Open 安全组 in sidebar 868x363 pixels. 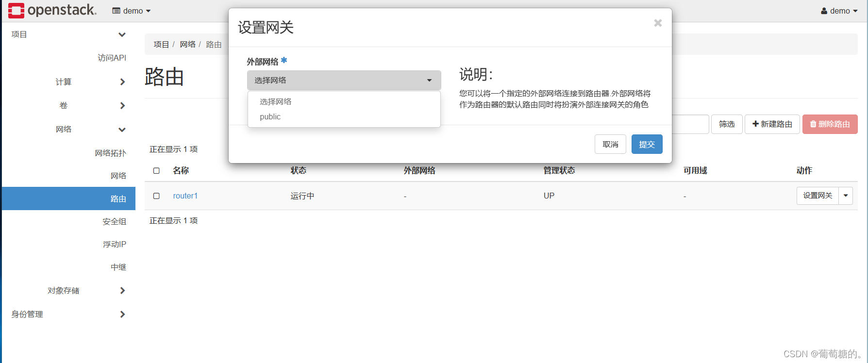click(x=114, y=221)
